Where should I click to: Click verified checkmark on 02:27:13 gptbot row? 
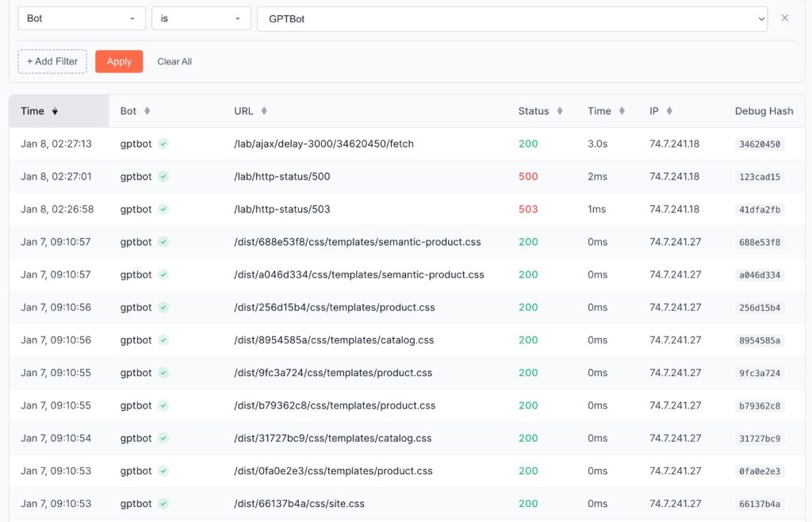163,144
